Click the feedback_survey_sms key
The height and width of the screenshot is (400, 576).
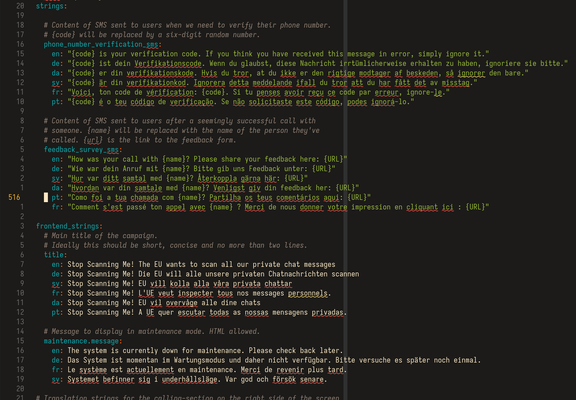(83, 149)
